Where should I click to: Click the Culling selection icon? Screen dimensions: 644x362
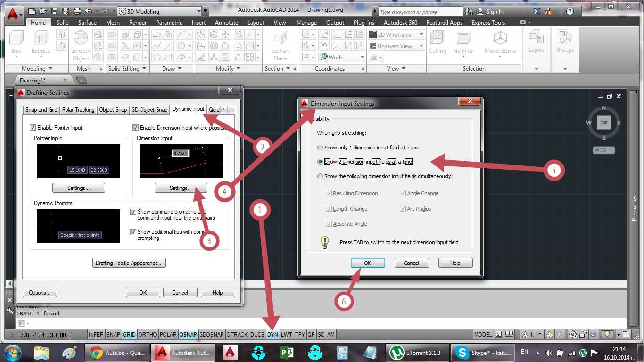click(x=438, y=42)
